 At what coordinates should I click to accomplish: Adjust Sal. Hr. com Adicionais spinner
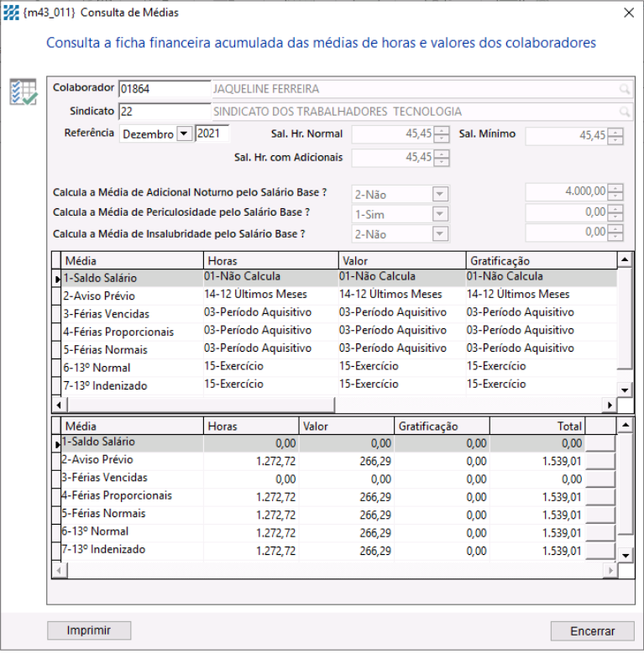coord(442,158)
